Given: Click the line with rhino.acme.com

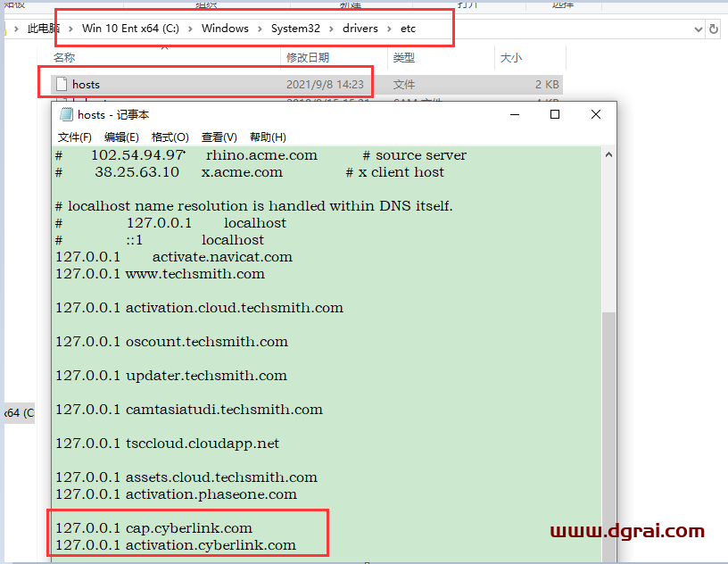Looking at the screenshot, I should [261, 155].
